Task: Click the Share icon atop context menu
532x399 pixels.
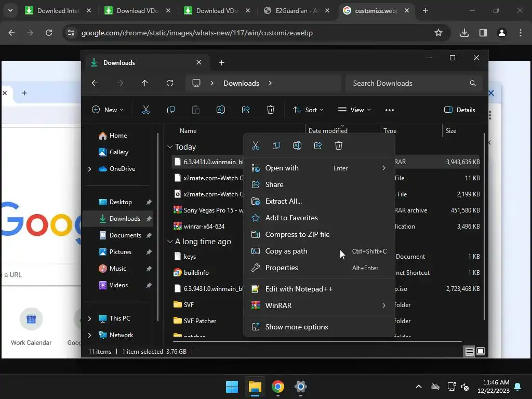Action: [318, 145]
